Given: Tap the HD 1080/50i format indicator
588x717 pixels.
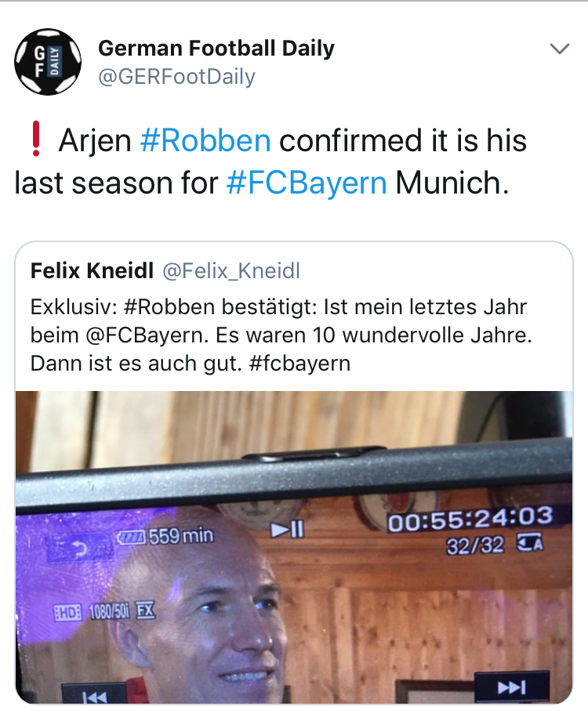Looking at the screenshot, I should coord(91,612).
